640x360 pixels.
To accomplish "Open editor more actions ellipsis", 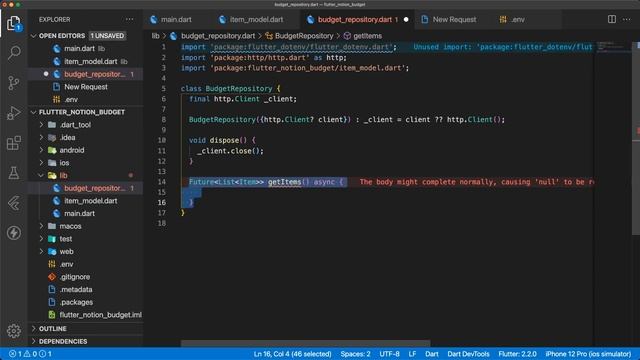I will 627,19.
